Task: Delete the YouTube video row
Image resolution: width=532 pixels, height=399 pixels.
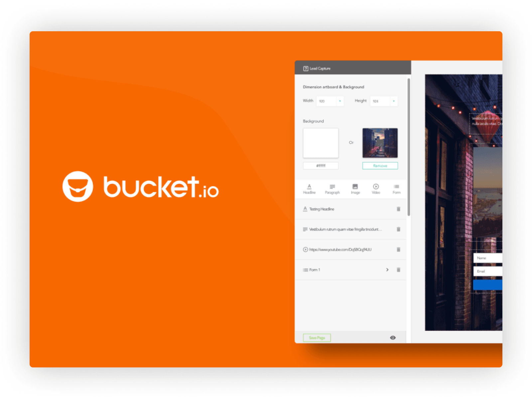Action: pos(398,250)
